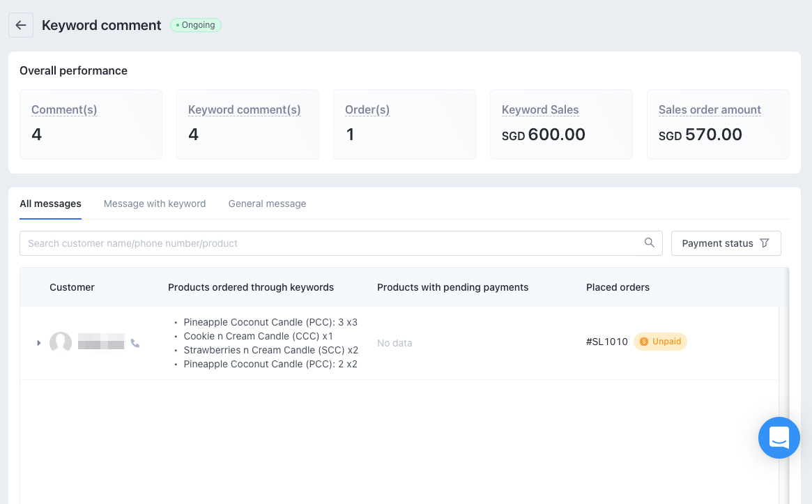Expand the customer row with the triangle
The width and height of the screenshot is (812, 504).
point(39,343)
